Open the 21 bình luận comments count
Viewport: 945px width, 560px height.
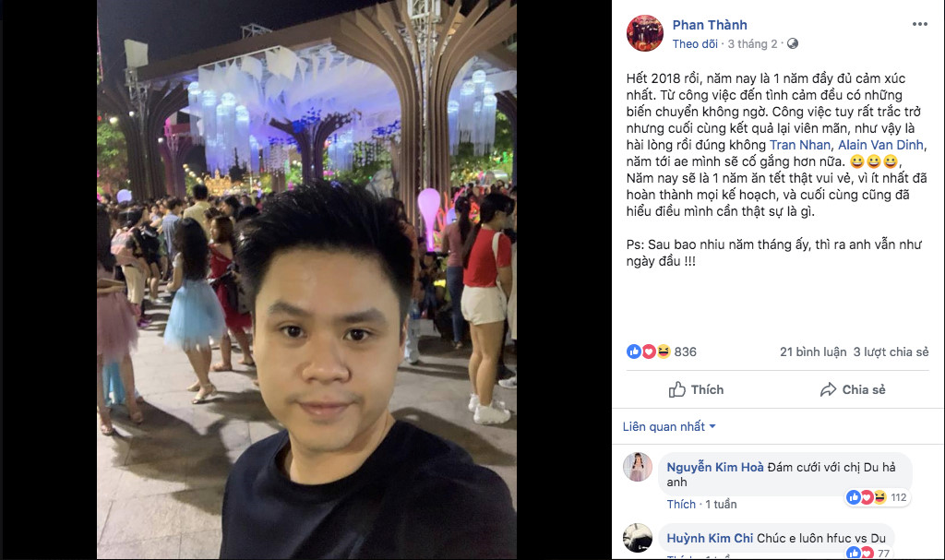tap(813, 351)
